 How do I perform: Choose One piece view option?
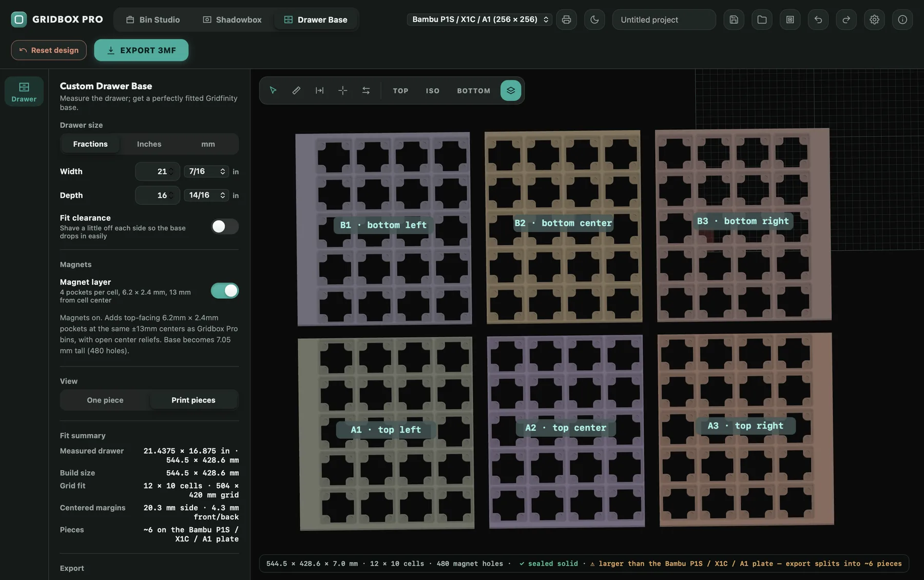[105, 400]
